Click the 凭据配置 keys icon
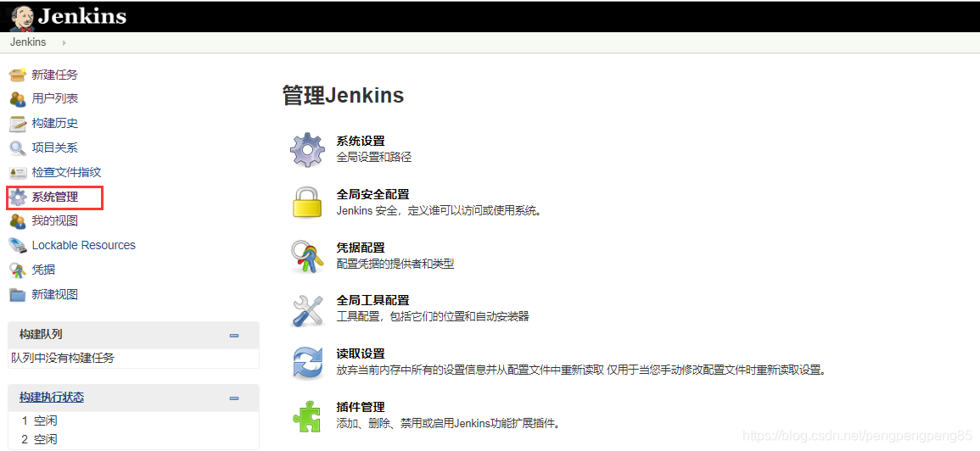The height and width of the screenshot is (451, 980). (307, 256)
